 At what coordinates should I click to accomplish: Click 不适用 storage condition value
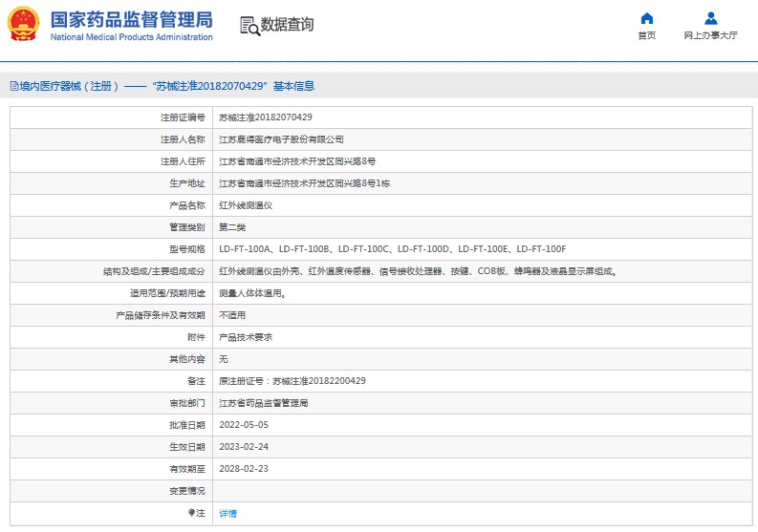[x=232, y=315]
